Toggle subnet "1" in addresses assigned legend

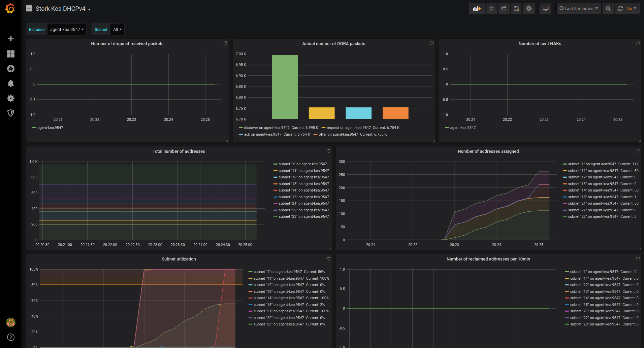pos(592,164)
